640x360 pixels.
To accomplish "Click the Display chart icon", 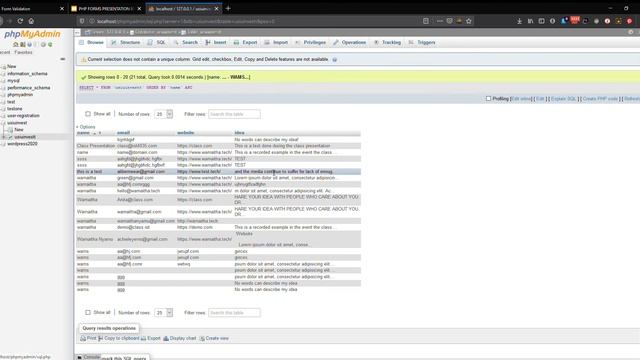I will pyautogui.click(x=166, y=338).
